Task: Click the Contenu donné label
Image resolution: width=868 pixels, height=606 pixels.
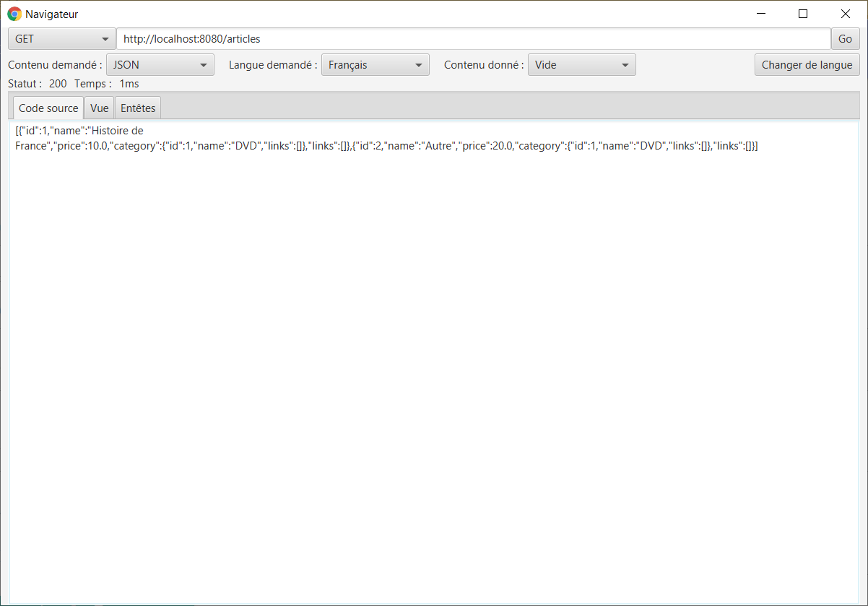Action: pyautogui.click(x=484, y=65)
